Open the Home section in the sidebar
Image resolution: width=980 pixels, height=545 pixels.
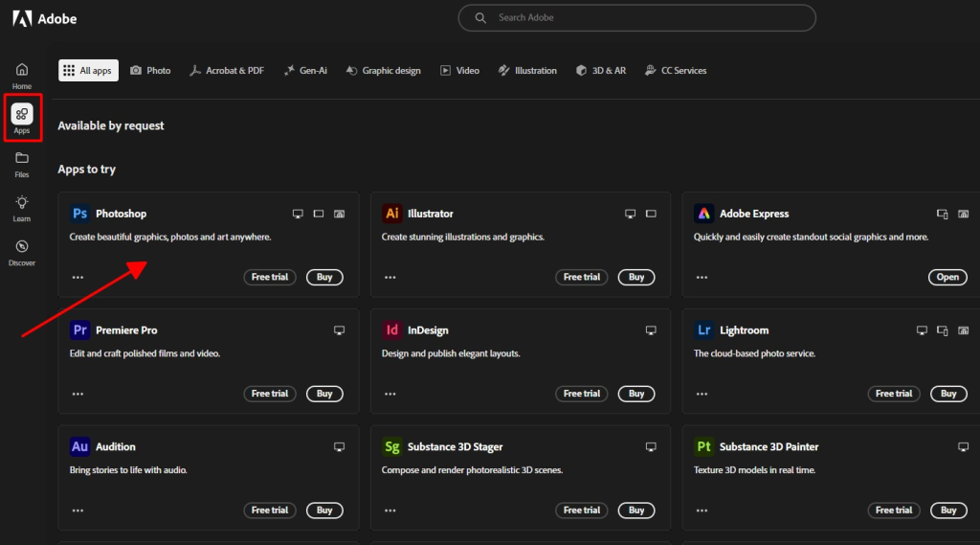point(22,77)
